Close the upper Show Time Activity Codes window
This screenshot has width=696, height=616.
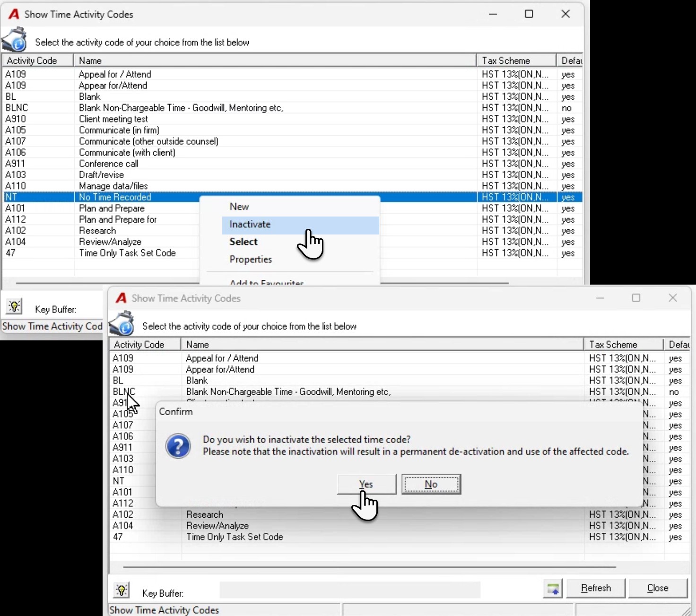565,14
